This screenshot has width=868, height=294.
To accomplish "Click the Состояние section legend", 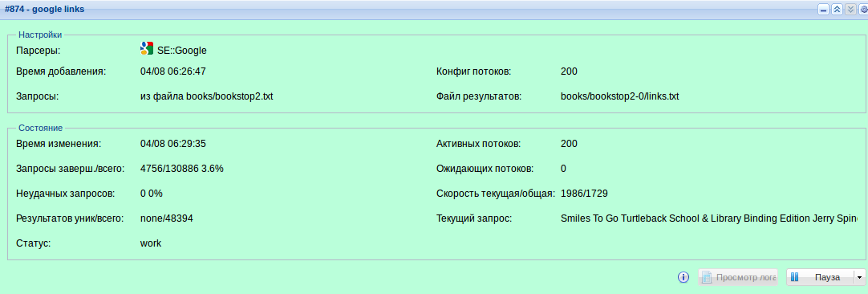I will click(41, 128).
